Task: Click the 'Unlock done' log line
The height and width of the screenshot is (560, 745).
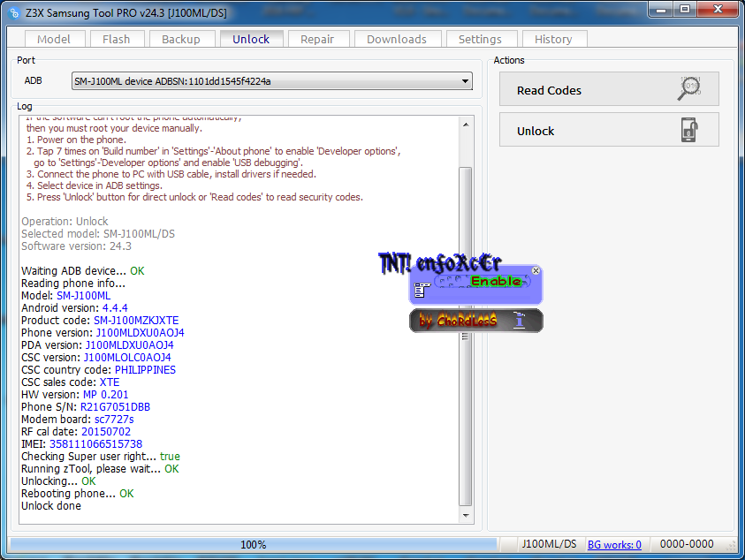Action: pyautogui.click(x=51, y=506)
